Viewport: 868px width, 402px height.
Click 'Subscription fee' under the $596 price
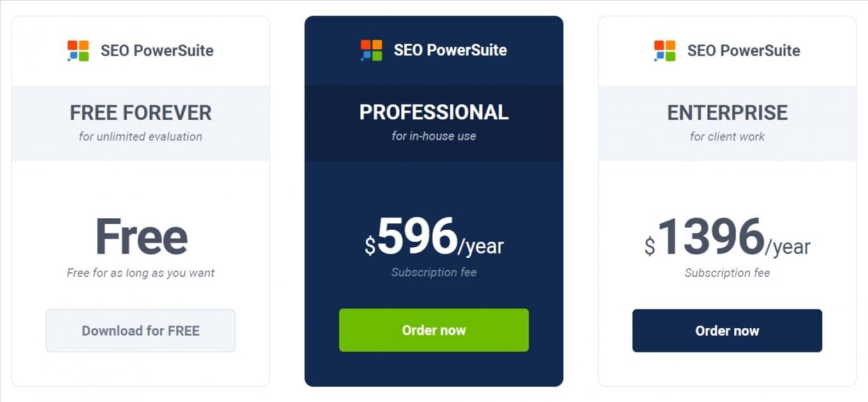click(x=433, y=272)
